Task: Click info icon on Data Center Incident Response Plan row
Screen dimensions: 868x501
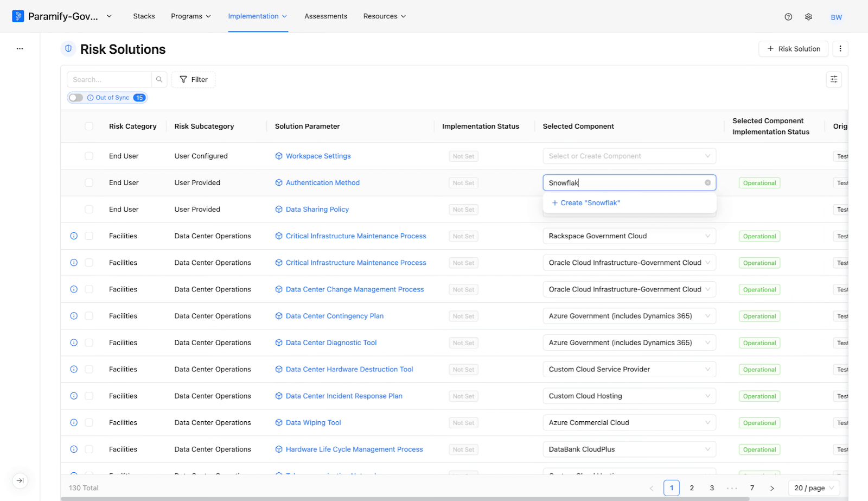Action: coord(74,396)
